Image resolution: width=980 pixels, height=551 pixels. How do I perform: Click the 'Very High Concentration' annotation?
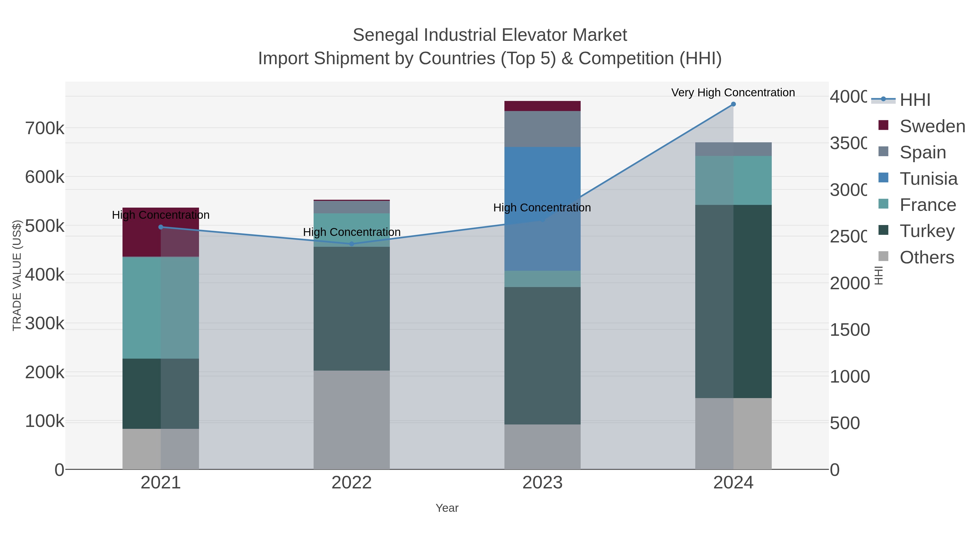pyautogui.click(x=733, y=93)
